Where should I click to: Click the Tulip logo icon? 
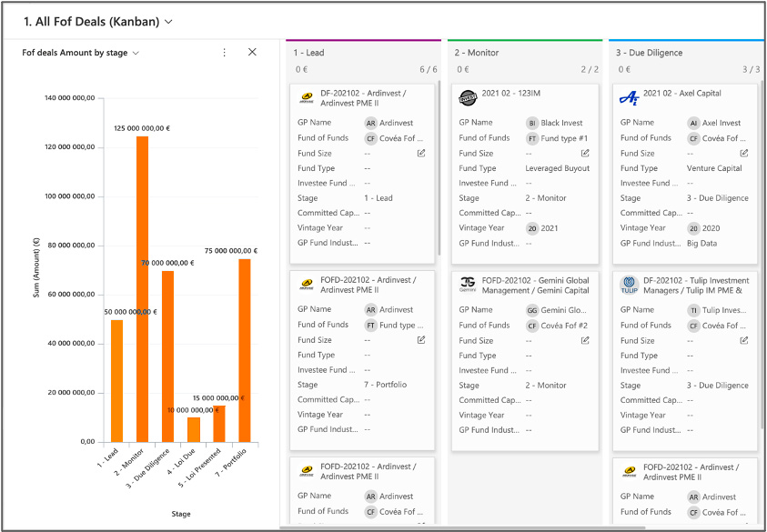[x=629, y=284]
